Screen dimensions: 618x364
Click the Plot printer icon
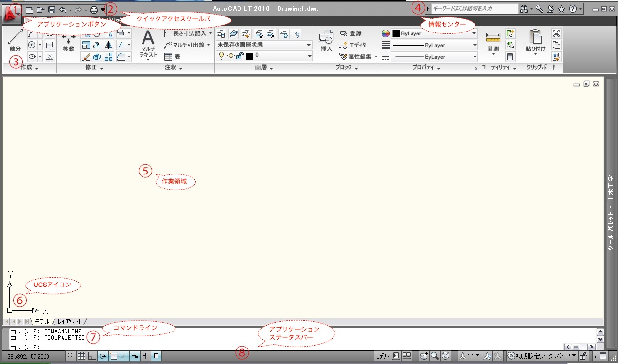[x=94, y=9]
